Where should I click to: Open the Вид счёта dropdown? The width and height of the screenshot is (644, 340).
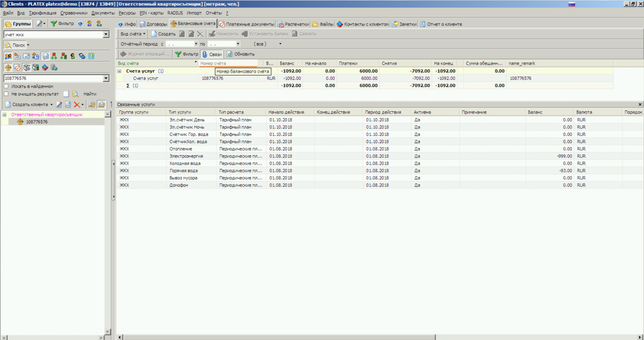click(x=133, y=34)
